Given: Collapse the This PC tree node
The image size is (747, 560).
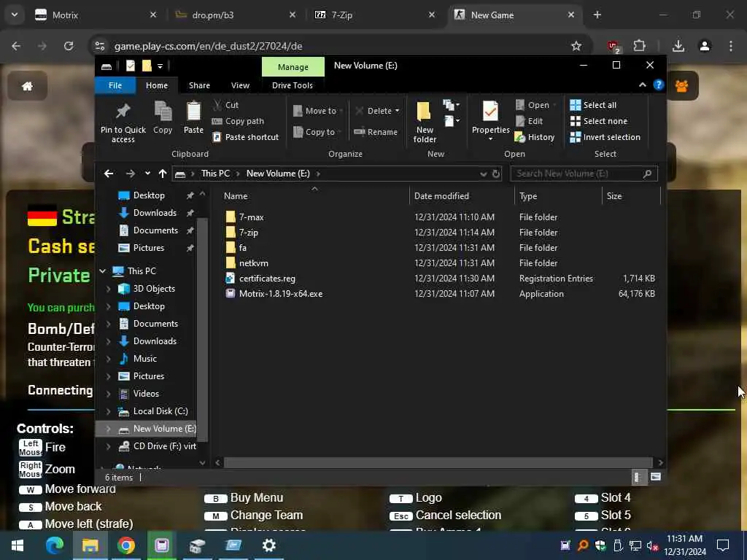Looking at the screenshot, I should click(102, 271).
